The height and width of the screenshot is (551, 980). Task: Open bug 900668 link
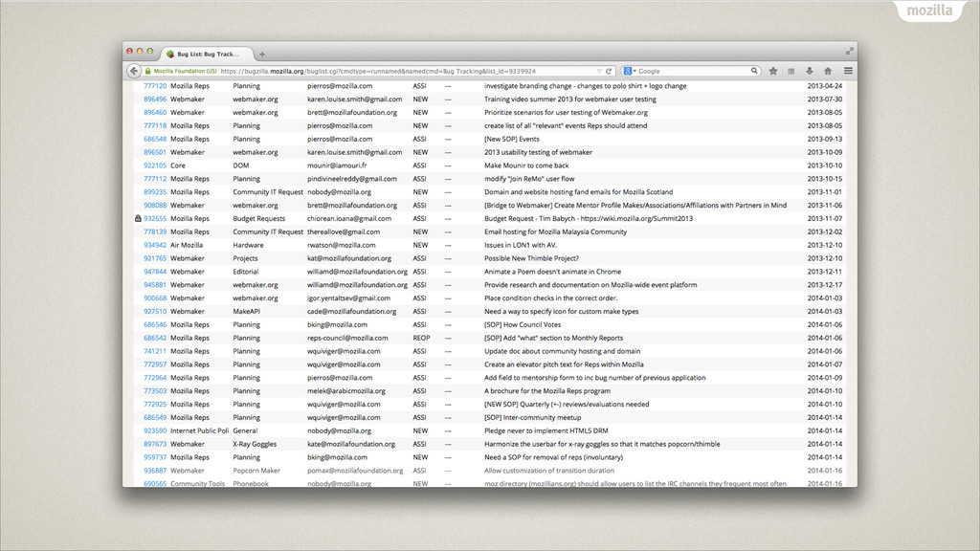coord(155,298)
